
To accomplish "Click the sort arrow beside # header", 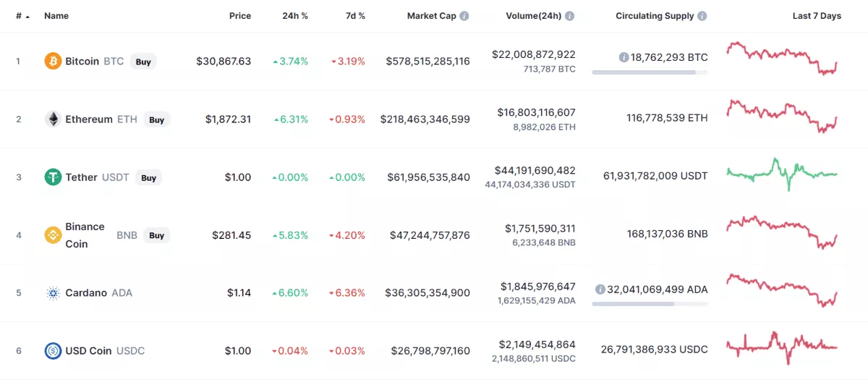I will coord(27,16).
